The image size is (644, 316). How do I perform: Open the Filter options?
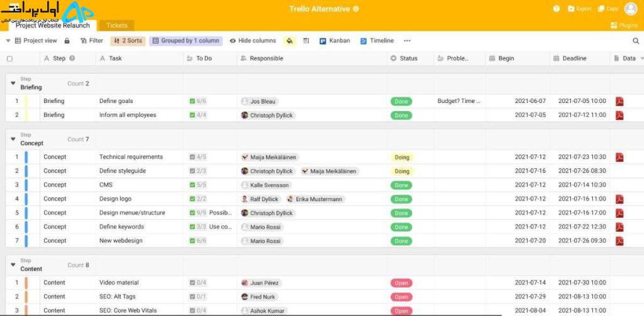[92, 41]
